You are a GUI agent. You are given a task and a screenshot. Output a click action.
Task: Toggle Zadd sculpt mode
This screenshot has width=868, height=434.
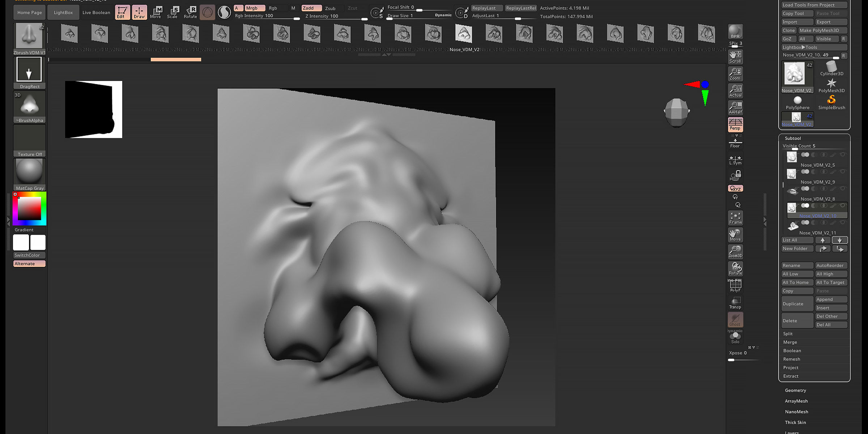tap(311, 8)
